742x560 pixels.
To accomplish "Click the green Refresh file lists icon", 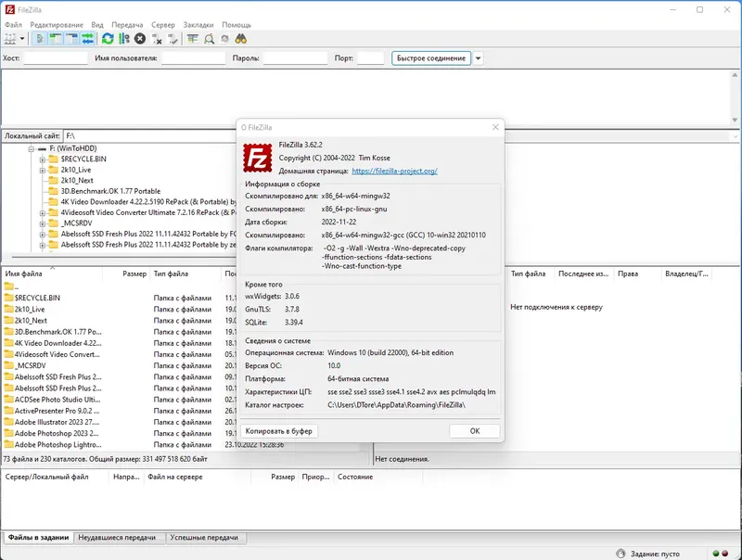I will point(108,39).
